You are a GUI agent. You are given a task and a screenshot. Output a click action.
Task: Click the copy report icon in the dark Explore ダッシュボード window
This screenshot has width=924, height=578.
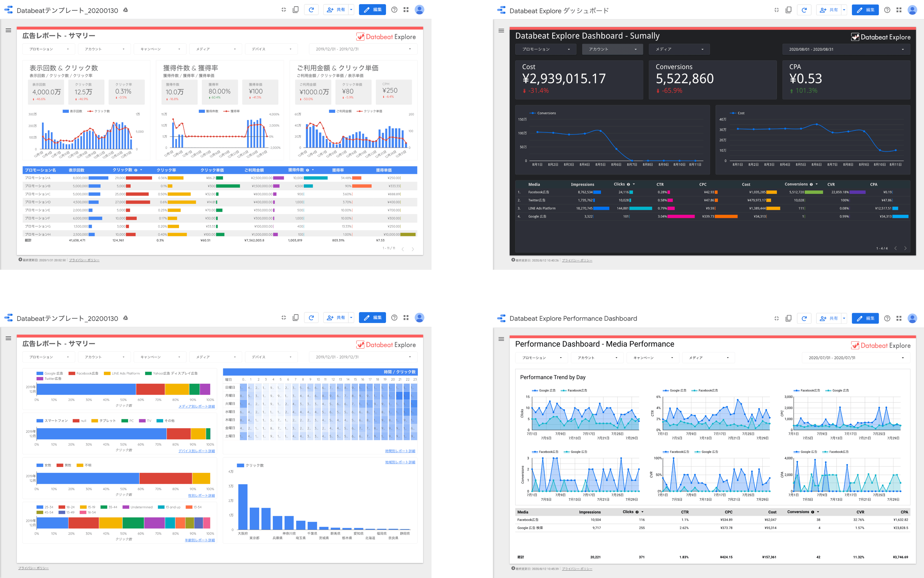(789, 10)
